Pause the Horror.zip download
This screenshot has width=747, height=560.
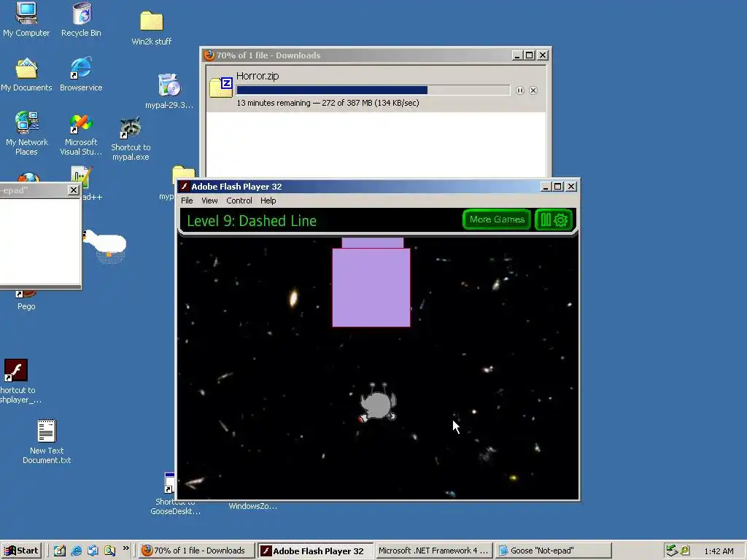pyautogui.click(x=519, y=90)
